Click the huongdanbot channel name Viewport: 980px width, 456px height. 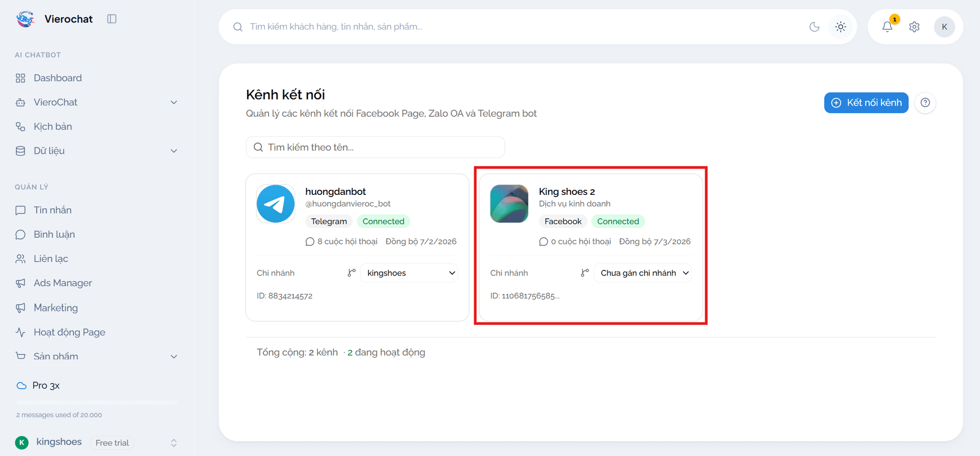335,191
